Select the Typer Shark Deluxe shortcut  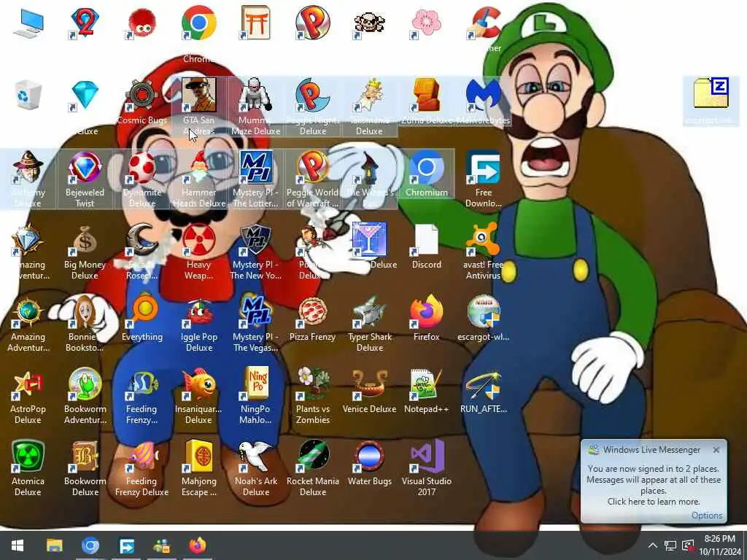[x=369, y=312]
